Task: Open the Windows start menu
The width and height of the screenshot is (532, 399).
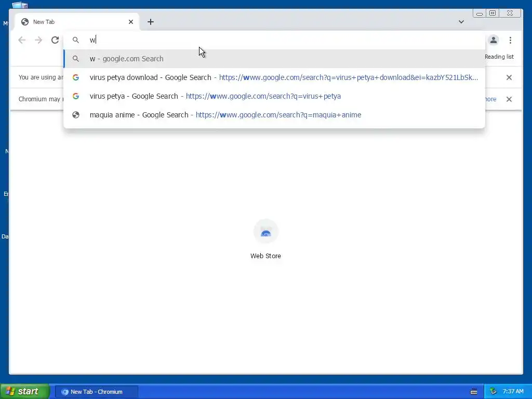Action: 24,391
